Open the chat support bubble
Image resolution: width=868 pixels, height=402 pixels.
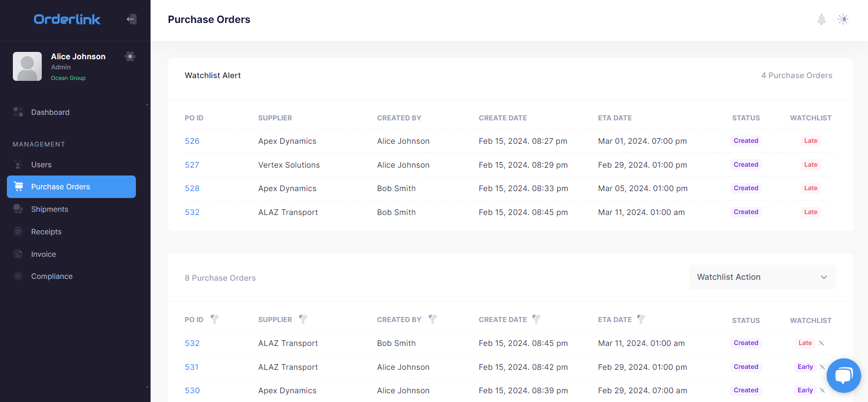point(843,375)
